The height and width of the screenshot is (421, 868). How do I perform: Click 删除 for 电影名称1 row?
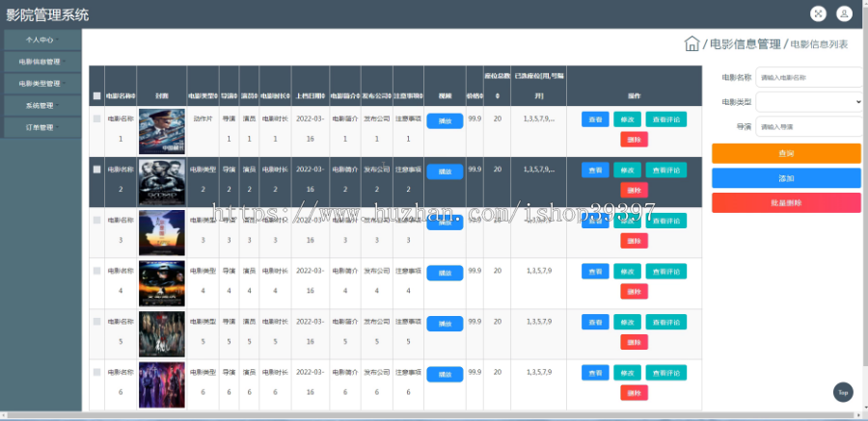click(634, 140)
